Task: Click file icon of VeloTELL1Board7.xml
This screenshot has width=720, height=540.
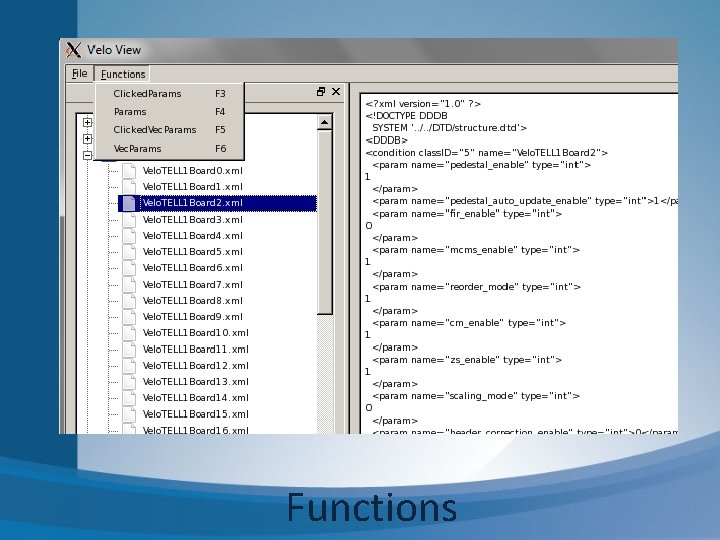Action: [129, 285]
